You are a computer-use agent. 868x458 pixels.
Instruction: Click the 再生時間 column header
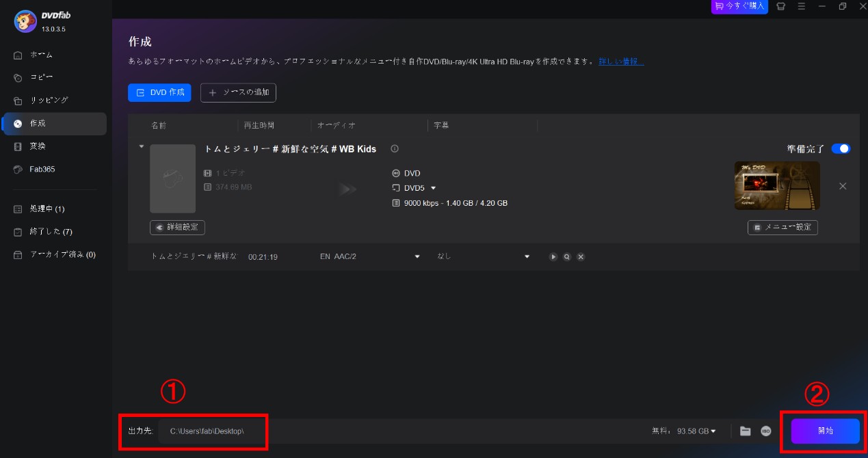pos(259,126)
